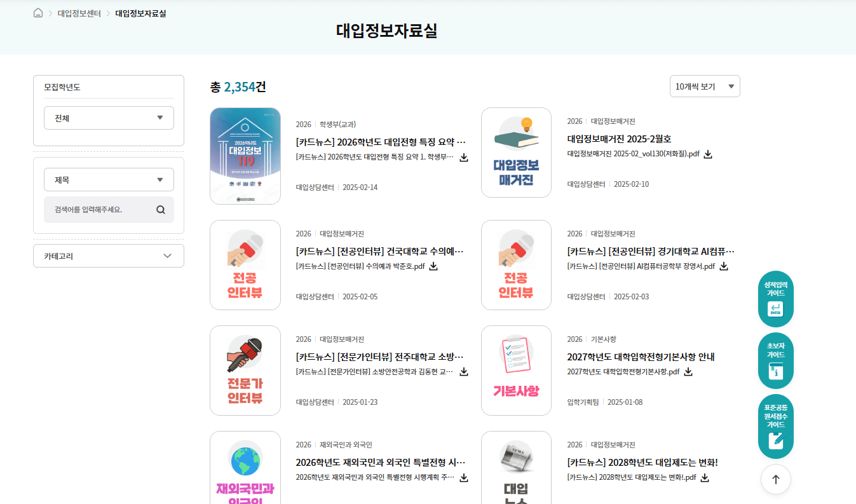Click the scroll-to-top arrow button
This screenshot has width=856, height=504.
pos(775,479)
